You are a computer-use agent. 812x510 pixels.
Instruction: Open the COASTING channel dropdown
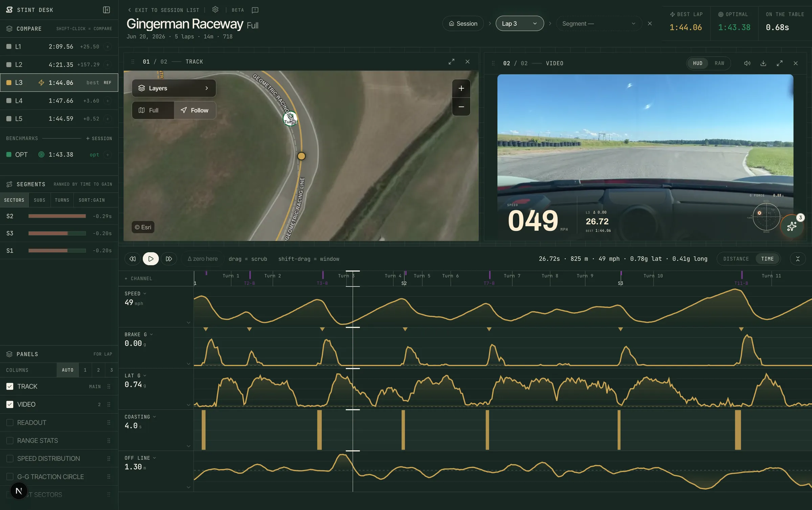point(140,417)
